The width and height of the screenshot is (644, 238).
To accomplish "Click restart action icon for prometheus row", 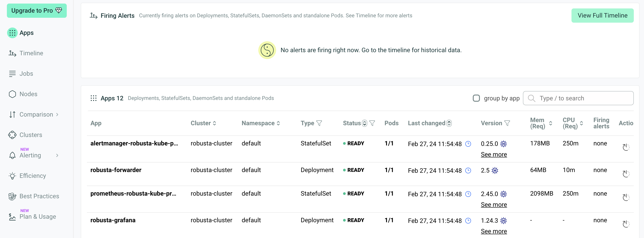I will click(626, 197).
